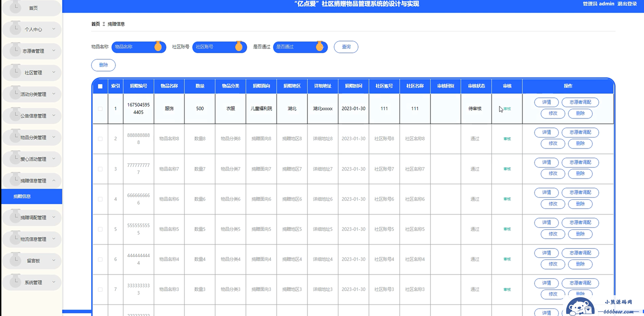Open the 捐赠调配管理 sidebar menu
The image size is (644, 316).
pyautogui.click(x=31, y=218)
